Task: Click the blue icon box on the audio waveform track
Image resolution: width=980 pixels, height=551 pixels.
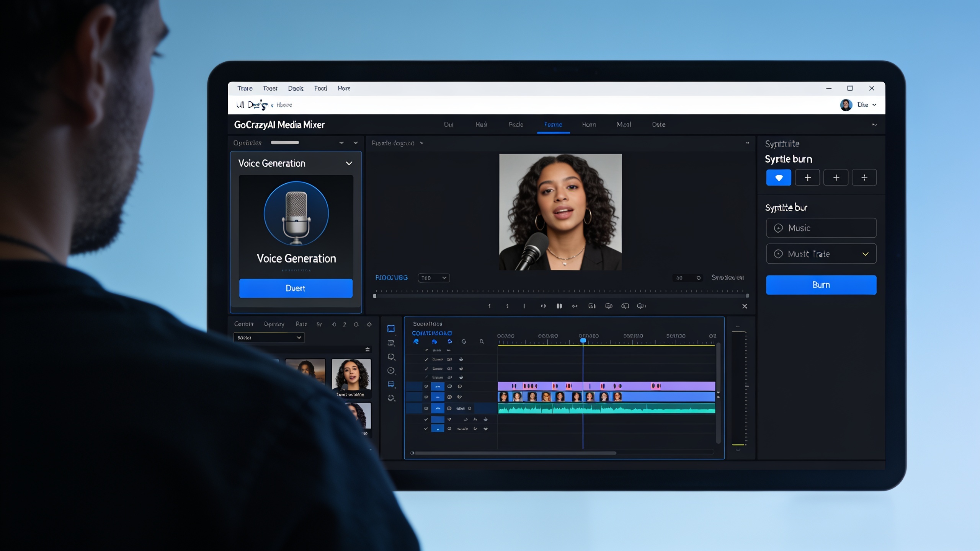Action: point(438,408)
